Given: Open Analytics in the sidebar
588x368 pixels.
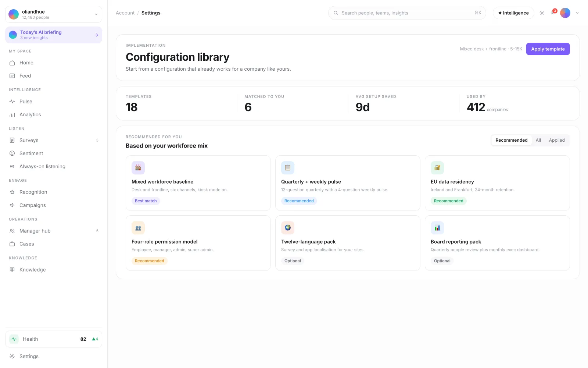Looking at the screenshot, I should [54, 115].
